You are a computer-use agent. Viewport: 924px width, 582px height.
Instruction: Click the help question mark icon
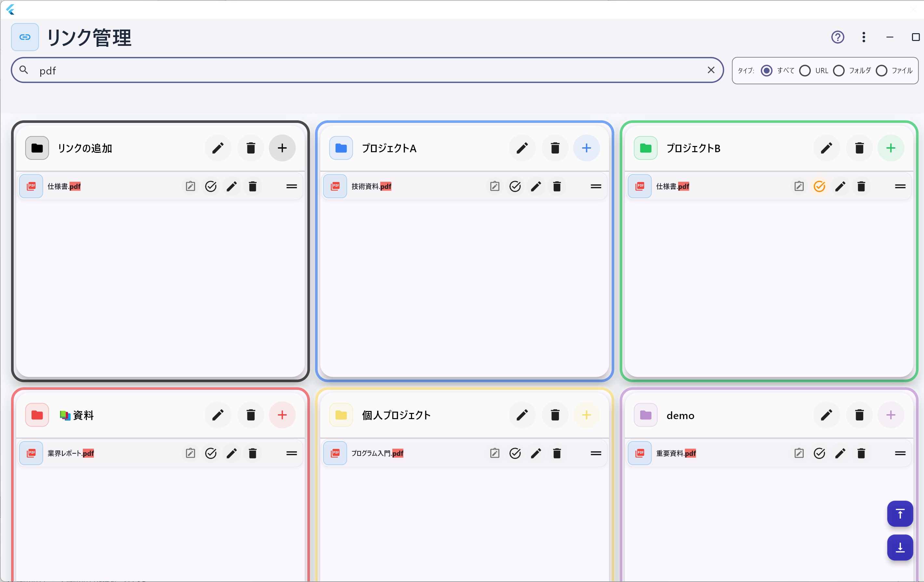[837, 37]
